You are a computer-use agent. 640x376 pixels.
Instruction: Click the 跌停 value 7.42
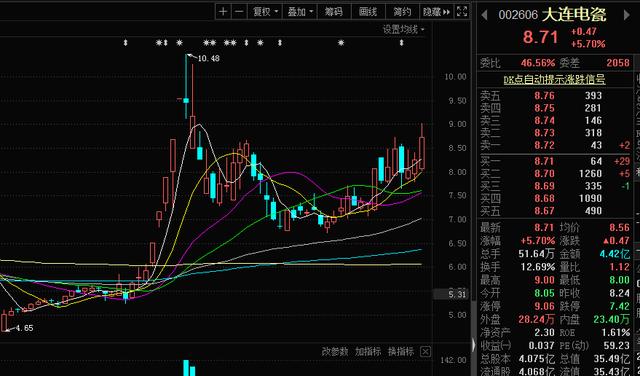click(x=619, y=306)
